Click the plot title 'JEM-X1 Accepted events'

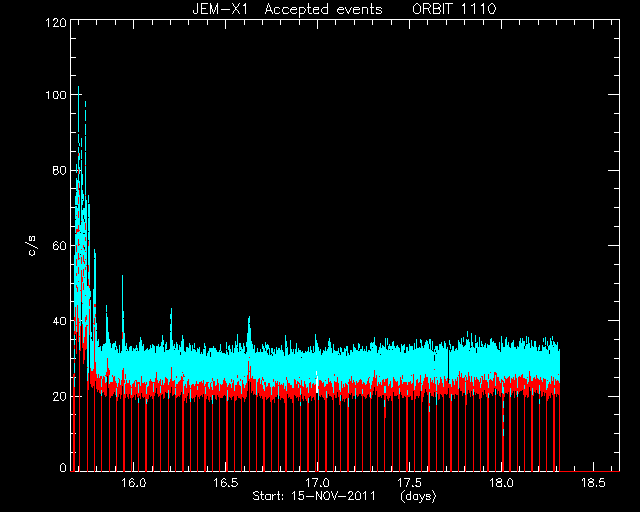tap(287, 9)
